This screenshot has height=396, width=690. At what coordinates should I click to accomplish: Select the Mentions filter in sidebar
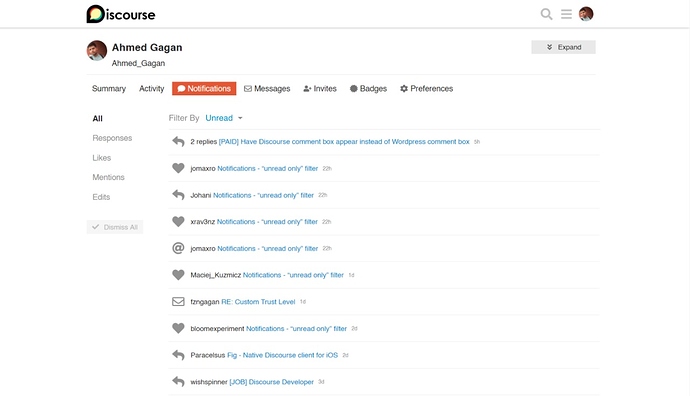(x=108, y=177)
